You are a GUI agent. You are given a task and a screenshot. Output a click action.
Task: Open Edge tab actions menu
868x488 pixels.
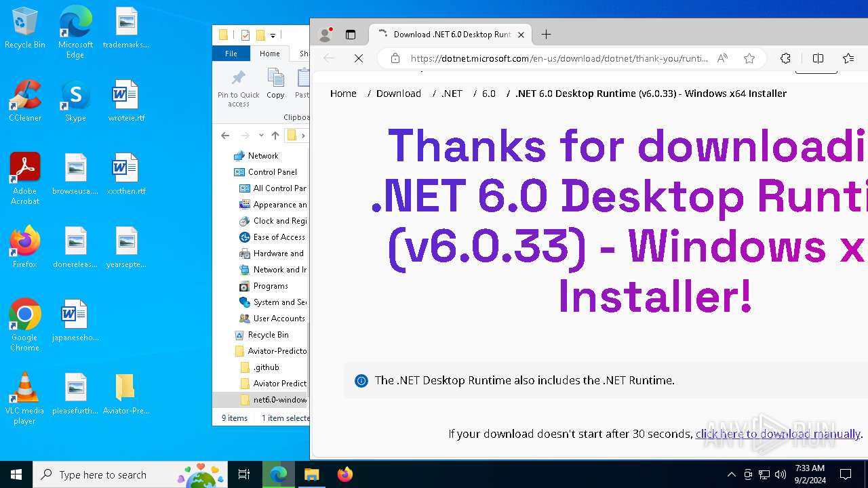(x=351, y=35)
